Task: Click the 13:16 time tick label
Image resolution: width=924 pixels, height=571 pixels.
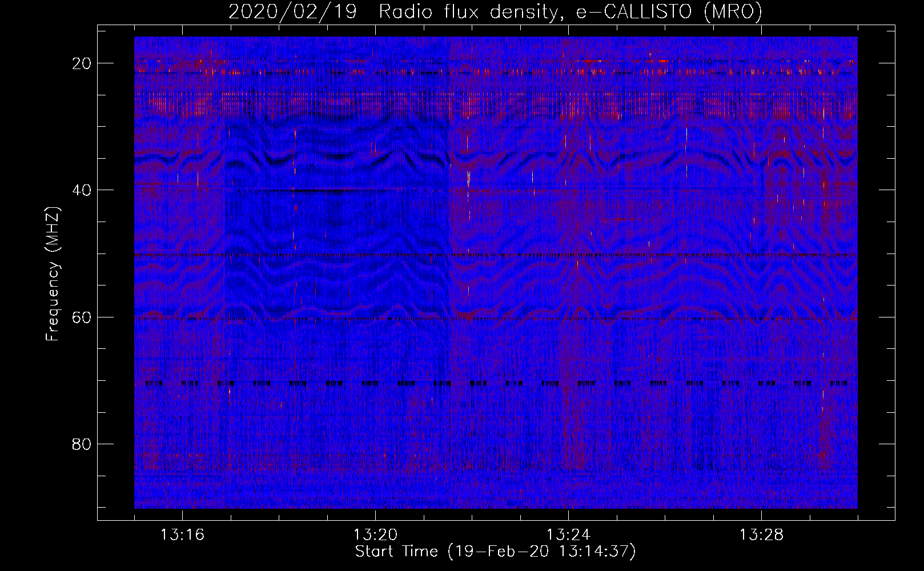Action: [182, 535]
